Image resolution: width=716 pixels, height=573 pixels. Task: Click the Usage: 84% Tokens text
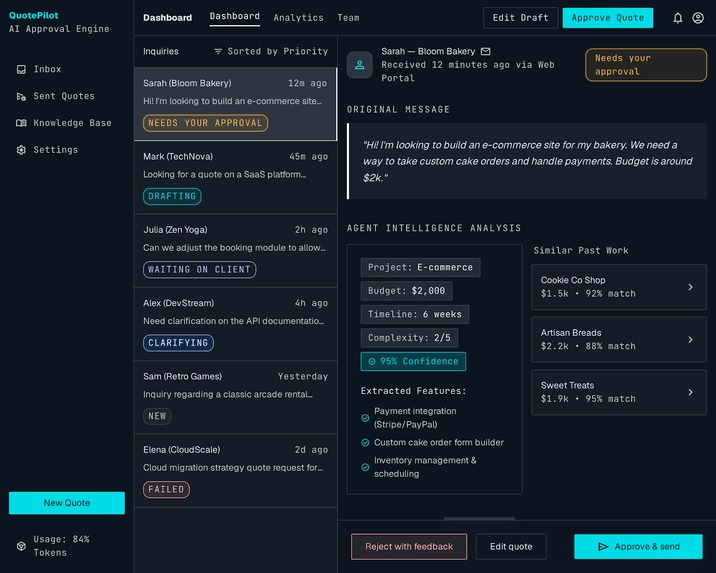[x=62, y=546]
